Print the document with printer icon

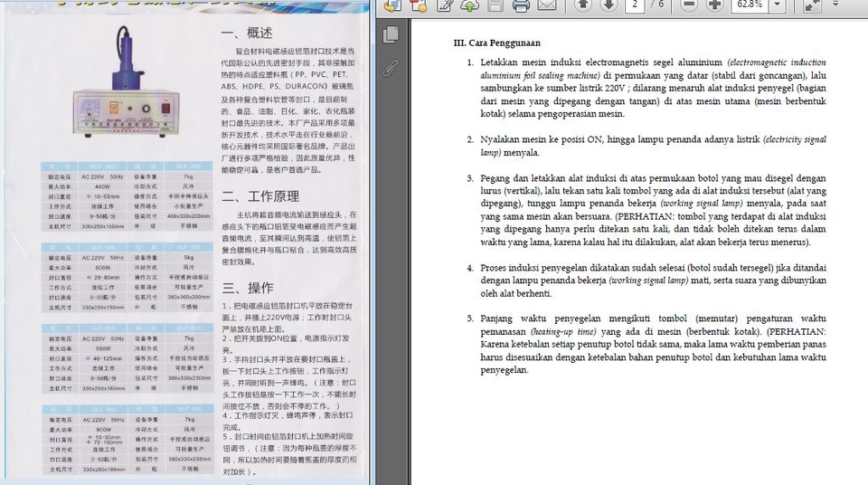(x=521, y=5)
